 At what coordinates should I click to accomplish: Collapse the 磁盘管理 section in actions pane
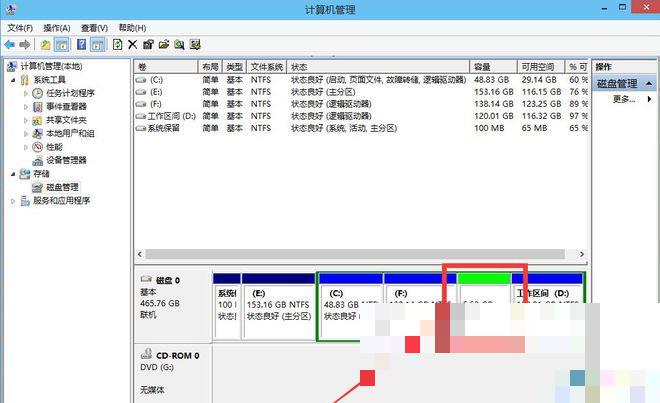coord(649,84)
